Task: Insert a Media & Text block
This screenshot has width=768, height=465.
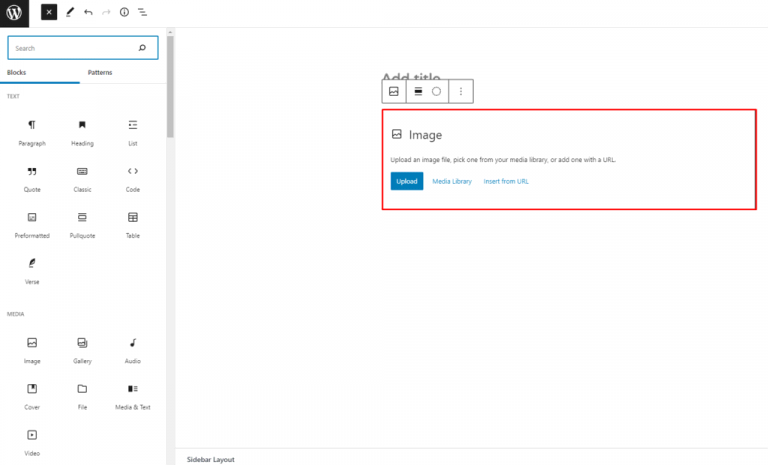Action: click(x=133, y=397)
